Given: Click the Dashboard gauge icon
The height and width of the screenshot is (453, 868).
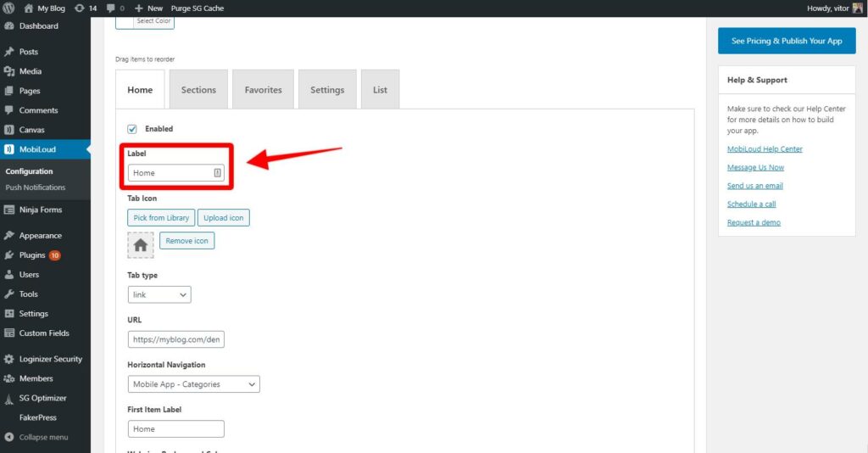Looking at the screenshot, I should click(8, 26).
